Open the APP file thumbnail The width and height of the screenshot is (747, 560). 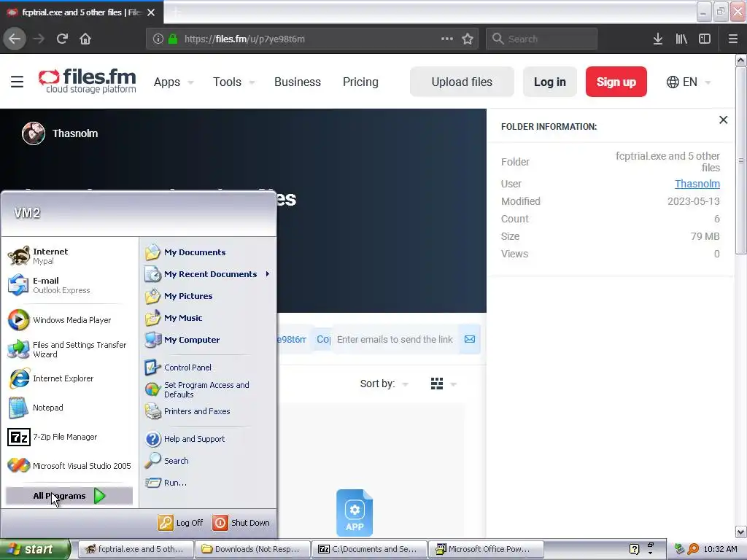coord(355,513)
